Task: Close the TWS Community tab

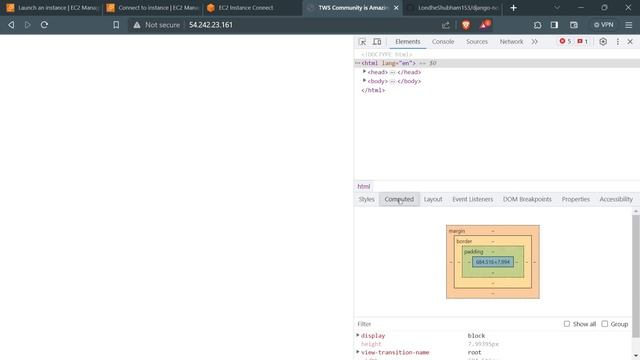Action: pyautogui.click(x=396, y=8)
